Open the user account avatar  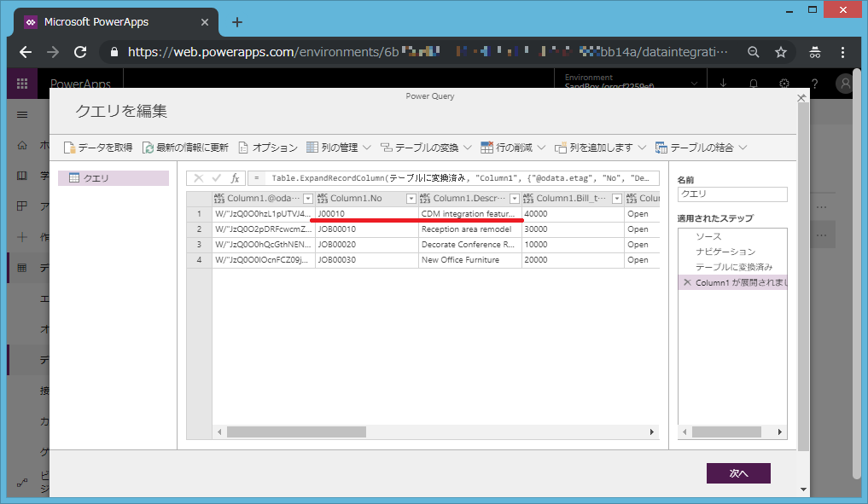845,84
